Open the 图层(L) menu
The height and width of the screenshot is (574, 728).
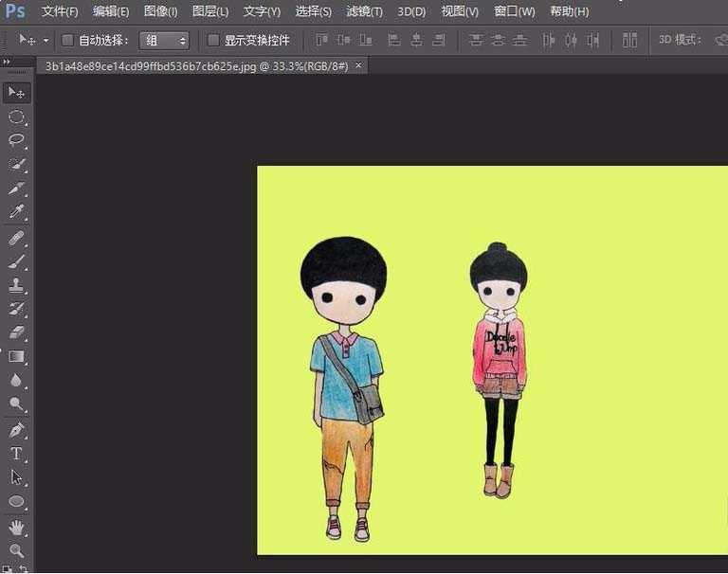(209, 11)
